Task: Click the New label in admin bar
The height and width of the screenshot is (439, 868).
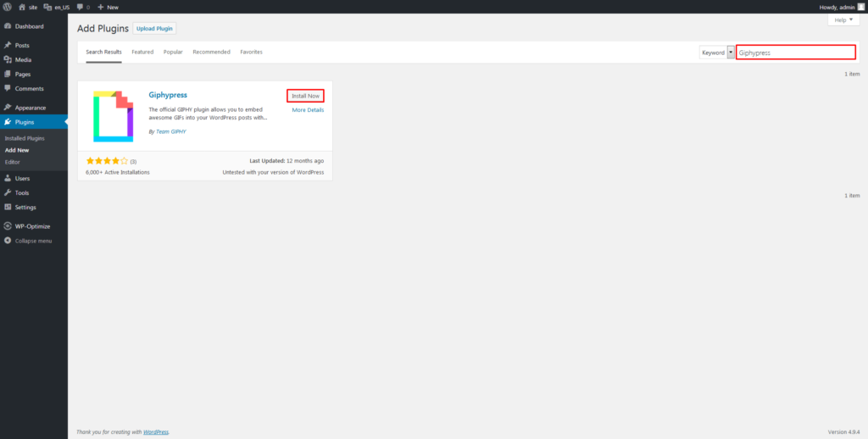Action: (x=113, y=7)
